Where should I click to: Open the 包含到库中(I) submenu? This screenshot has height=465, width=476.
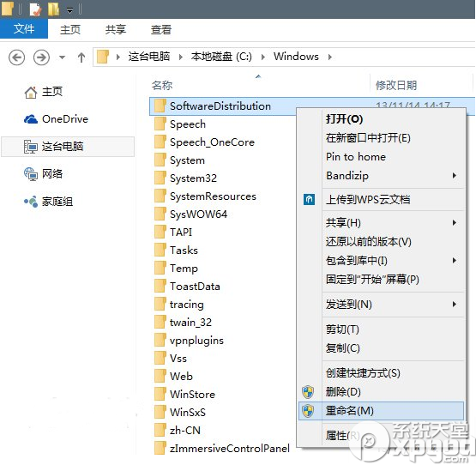pyautogui.click(x=382, y=261)
